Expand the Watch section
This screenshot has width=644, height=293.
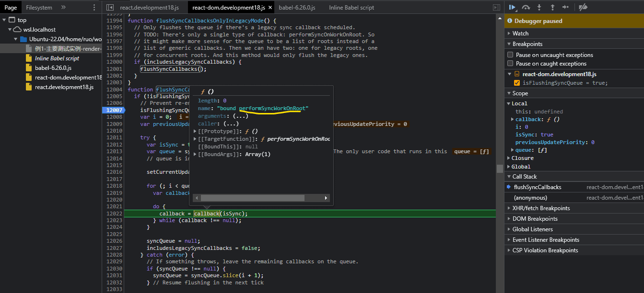tap(520, 34)
